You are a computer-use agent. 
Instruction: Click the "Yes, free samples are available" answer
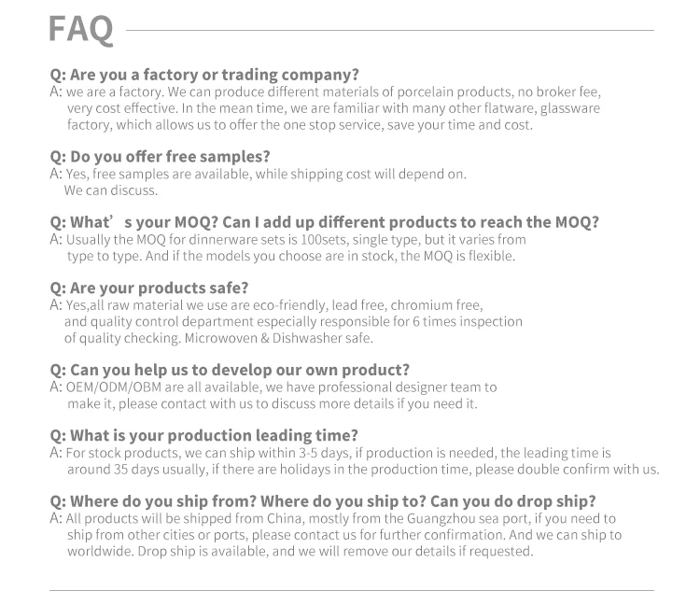click(x=264, y=174)
